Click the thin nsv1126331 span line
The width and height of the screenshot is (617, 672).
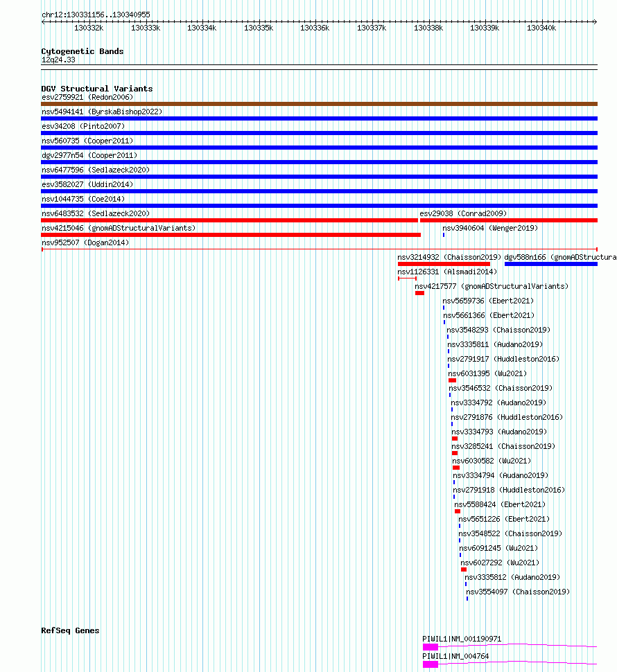[407, 278]
